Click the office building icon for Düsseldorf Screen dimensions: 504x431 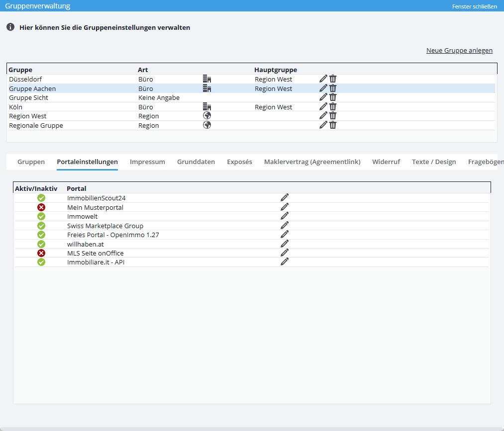click(x=207, y=79)
